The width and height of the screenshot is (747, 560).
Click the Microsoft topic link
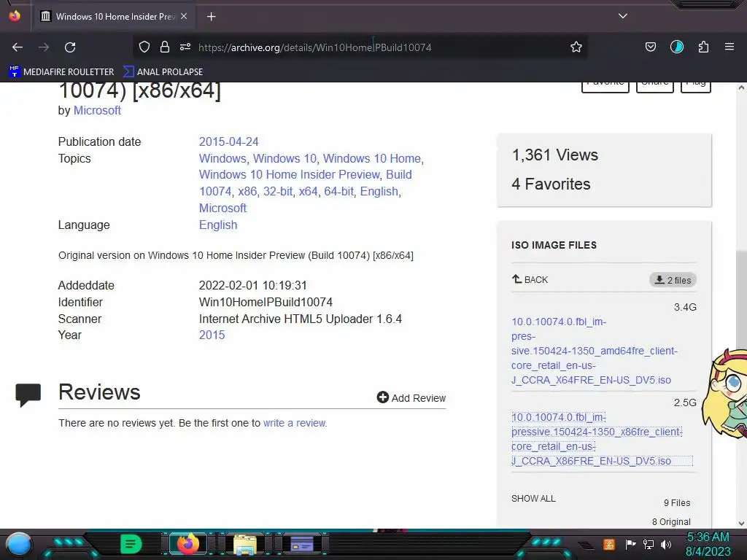222,208
